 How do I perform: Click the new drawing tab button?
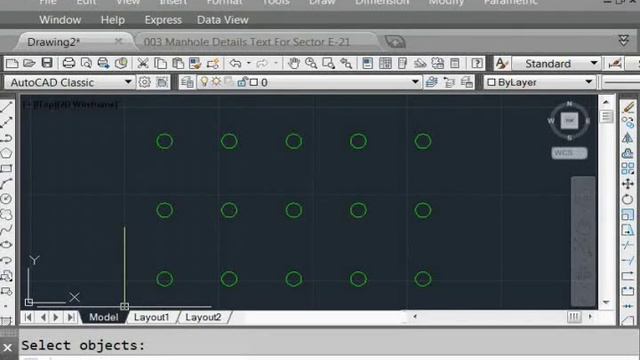point(395,42)
